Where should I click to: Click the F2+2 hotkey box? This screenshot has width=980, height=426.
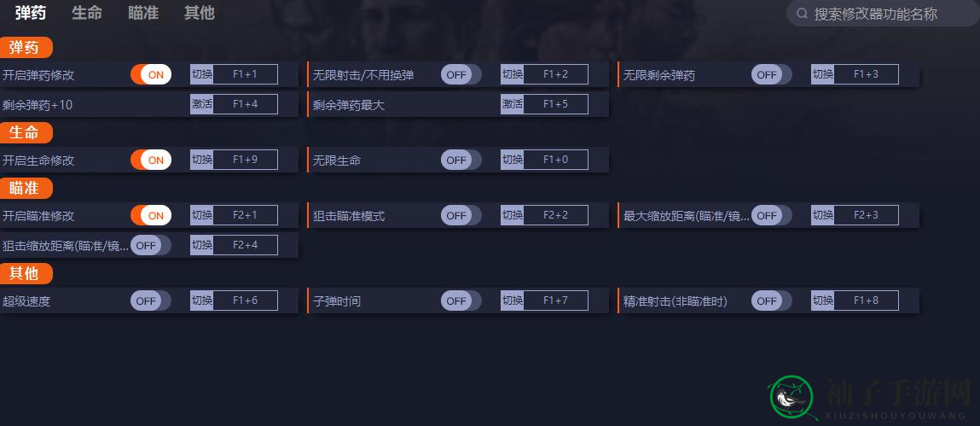[555, 215]
